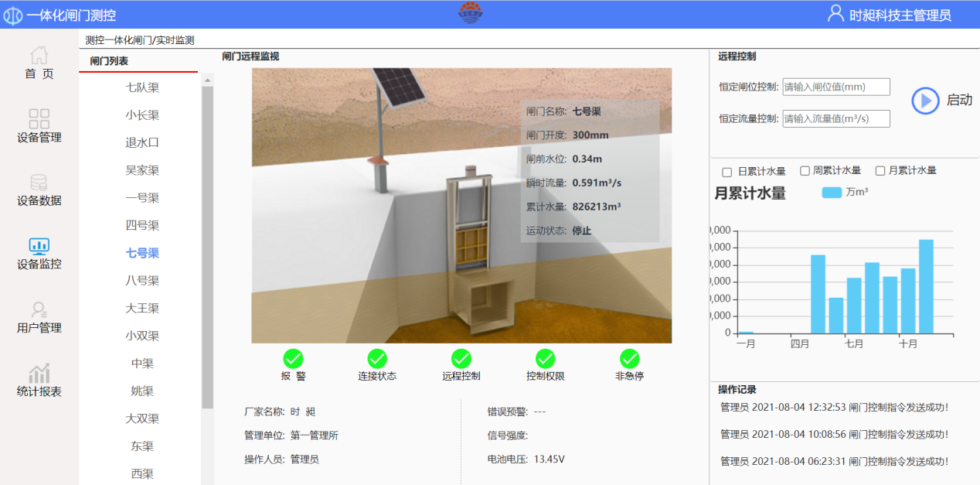980x485 pixels.
Task: Open the 首页 home icon in sidebar
Action: coord(39,56)
